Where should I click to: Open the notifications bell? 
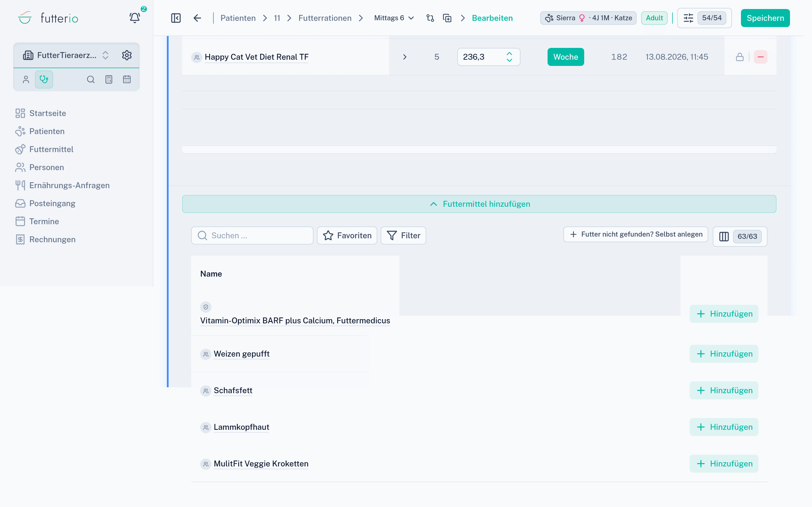[134, 18]
